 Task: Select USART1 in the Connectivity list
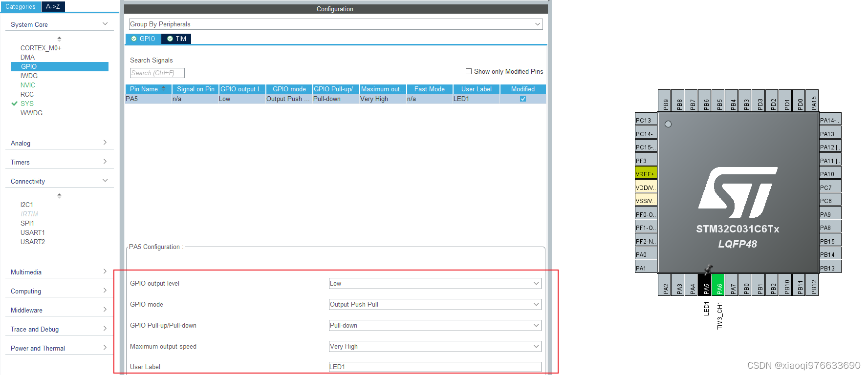pyautogui.click(x=33, y=232)
